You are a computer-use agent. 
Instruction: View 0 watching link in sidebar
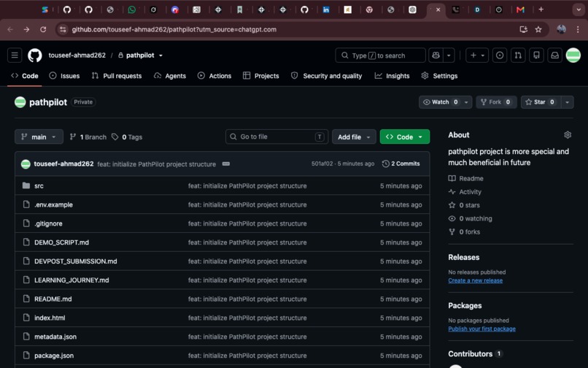[471, 218]
